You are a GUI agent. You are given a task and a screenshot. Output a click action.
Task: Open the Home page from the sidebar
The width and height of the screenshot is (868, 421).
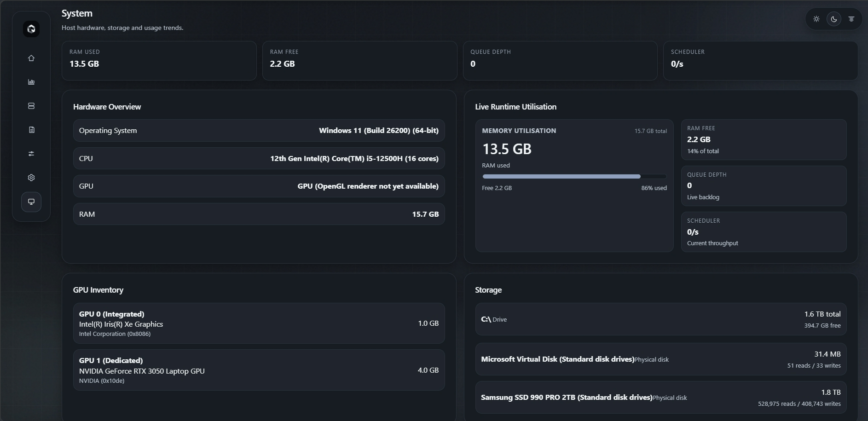(31, 58)
